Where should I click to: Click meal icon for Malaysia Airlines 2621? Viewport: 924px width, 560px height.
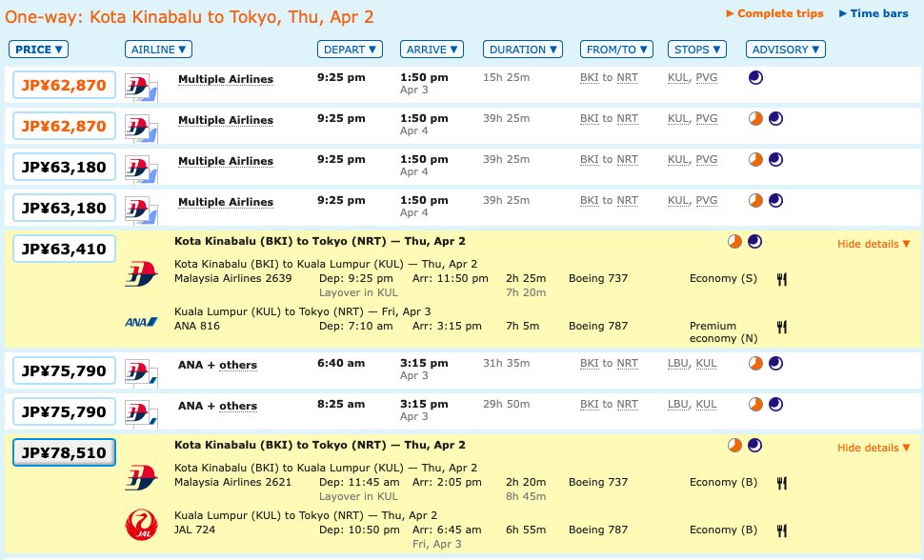coord(782,483)
